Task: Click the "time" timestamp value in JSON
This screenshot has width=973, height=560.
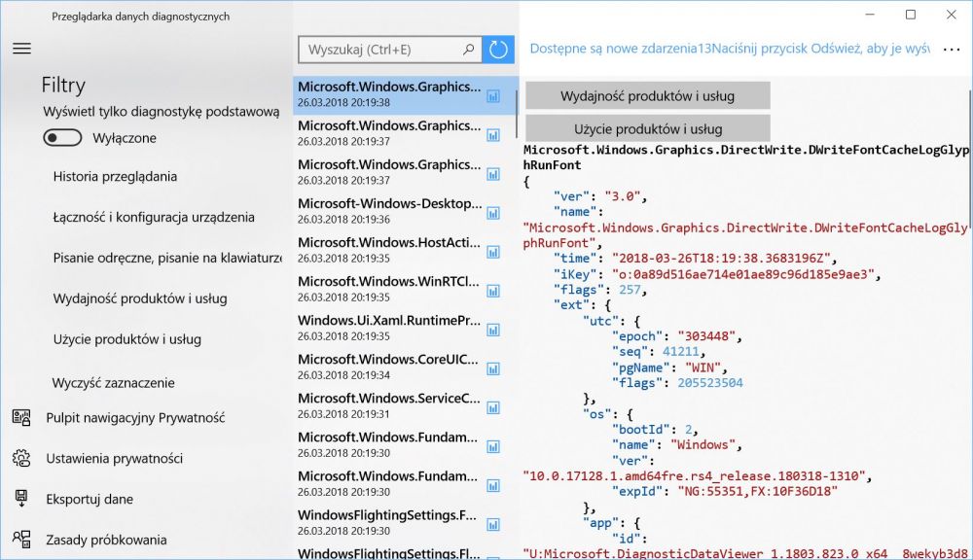Action: point(721,259)
